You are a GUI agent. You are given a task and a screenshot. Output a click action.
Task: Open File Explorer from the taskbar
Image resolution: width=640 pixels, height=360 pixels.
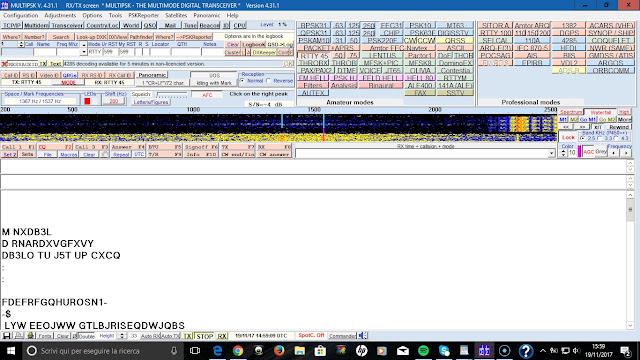pos(300,351)
